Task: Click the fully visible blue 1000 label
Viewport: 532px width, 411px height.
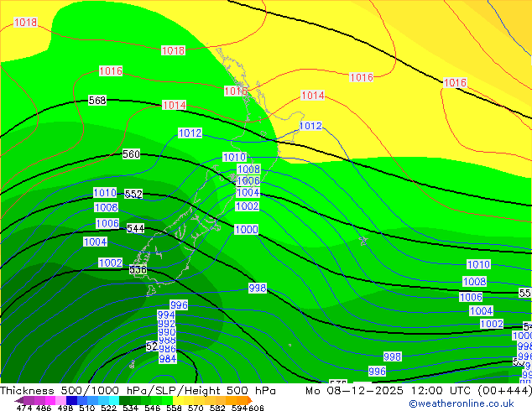Action: click(x=247, y=230)
